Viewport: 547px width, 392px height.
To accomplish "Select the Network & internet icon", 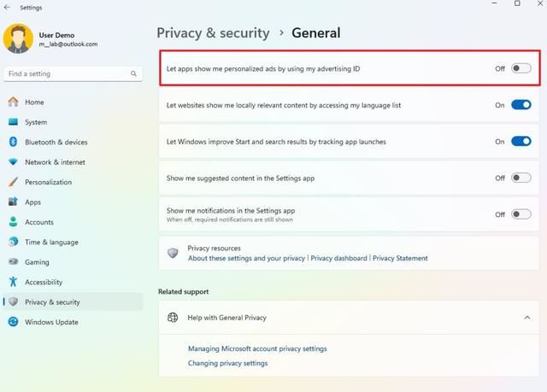I will 13,162.
